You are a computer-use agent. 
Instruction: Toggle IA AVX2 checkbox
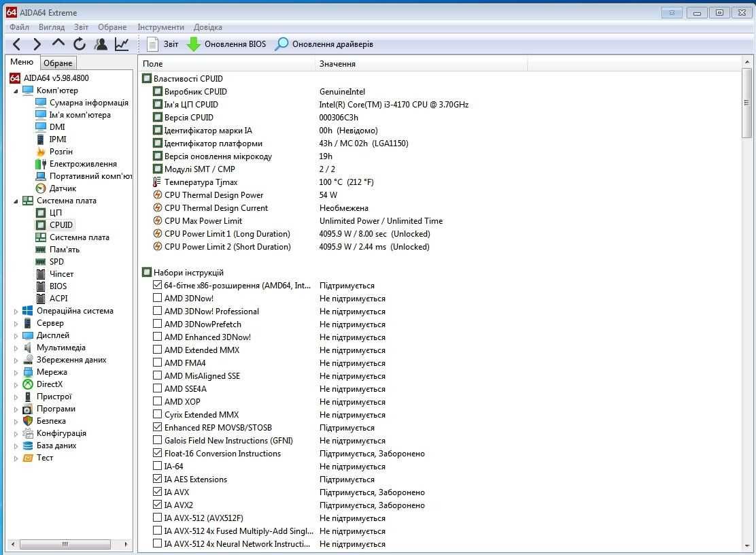157,505
